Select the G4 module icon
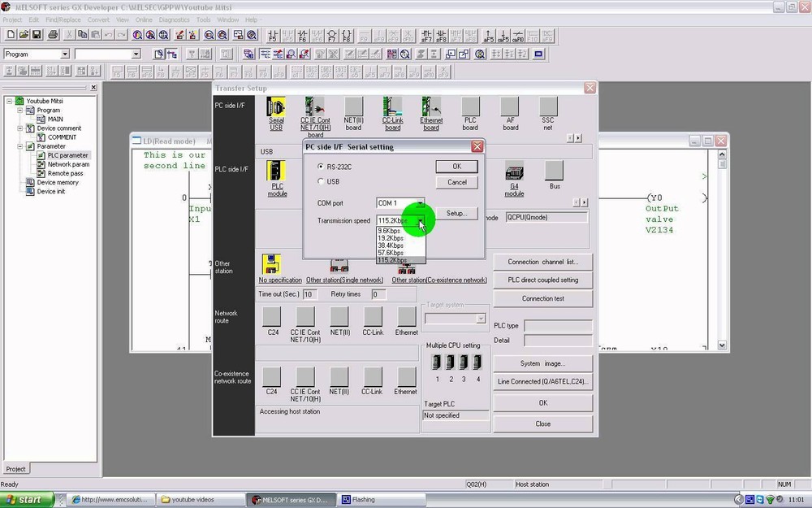The width and height of the screenshot is (812, 508). 514,172
